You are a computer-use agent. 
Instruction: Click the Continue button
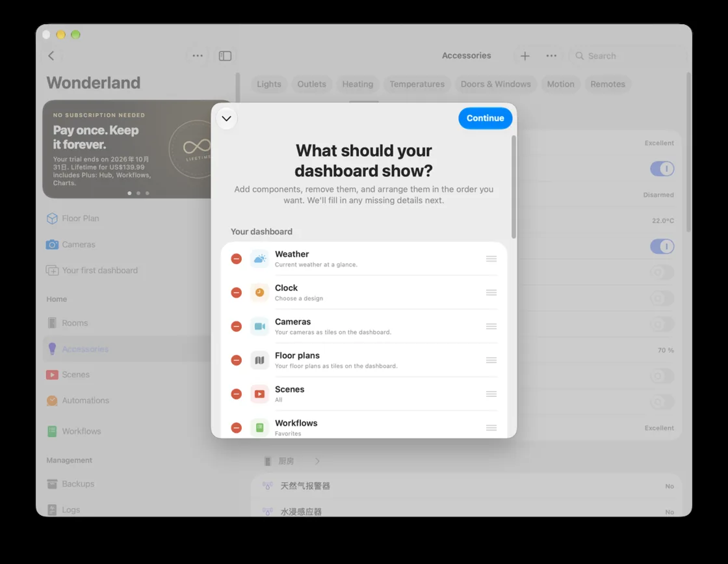(485, 118)
